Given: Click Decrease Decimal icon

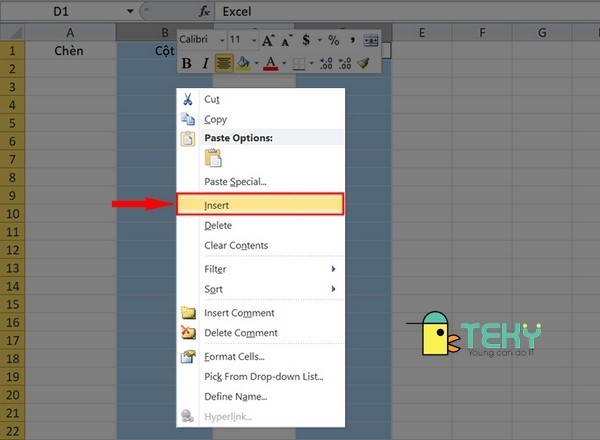Looking at the screenshot, I should pos(345,63).
